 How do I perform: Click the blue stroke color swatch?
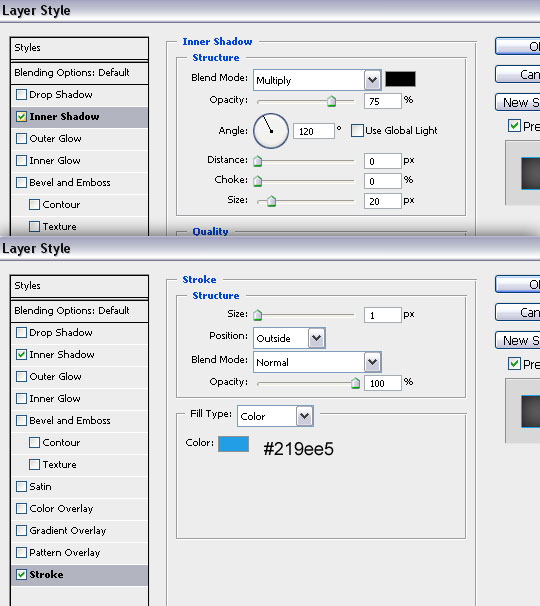(x=233, y=444)
